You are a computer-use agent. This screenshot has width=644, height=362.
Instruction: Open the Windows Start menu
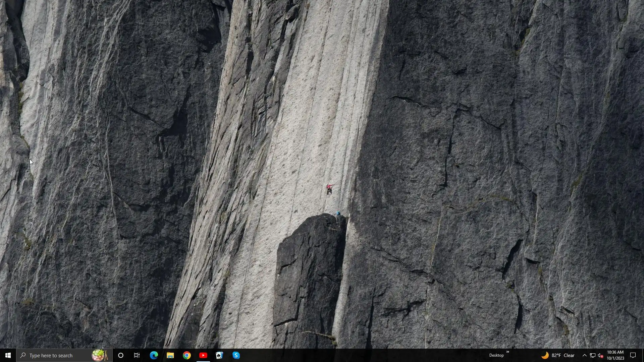pos(8,355)
